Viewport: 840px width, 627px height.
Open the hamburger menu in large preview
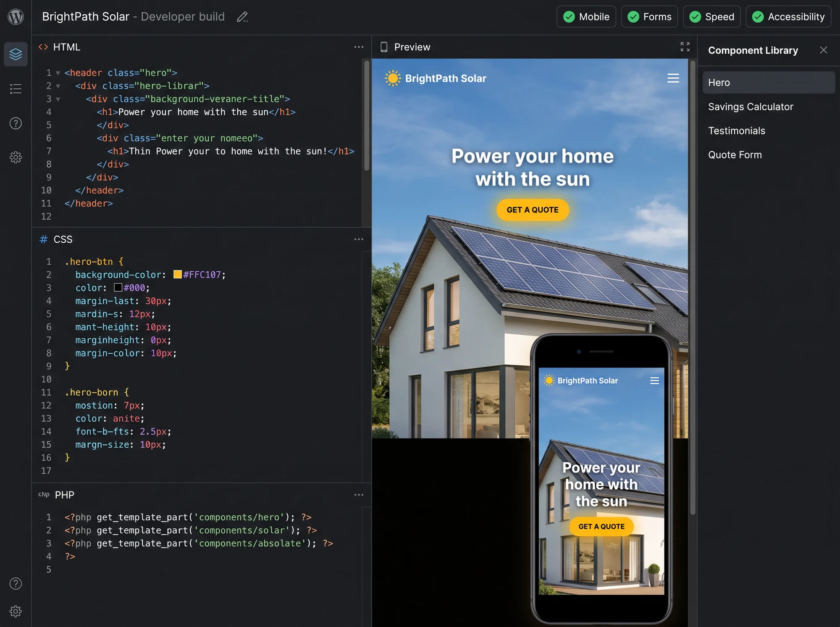coord(673,79)
